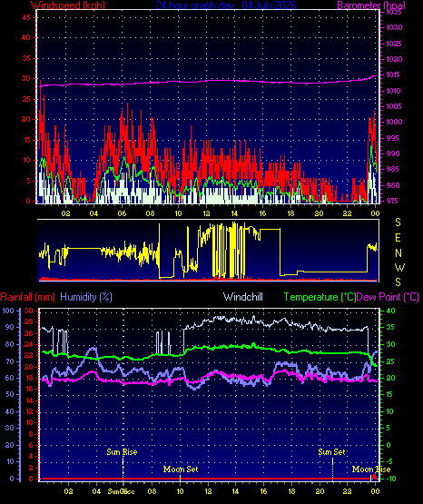
Task: Click the 40 value on temperature axis
Action: click(x=390, y=311)
